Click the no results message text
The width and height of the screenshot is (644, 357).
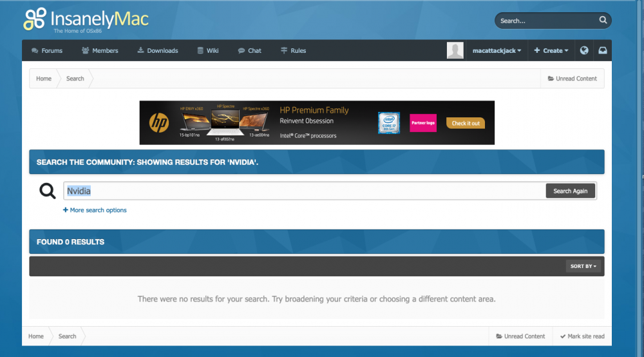pos(316,298)
